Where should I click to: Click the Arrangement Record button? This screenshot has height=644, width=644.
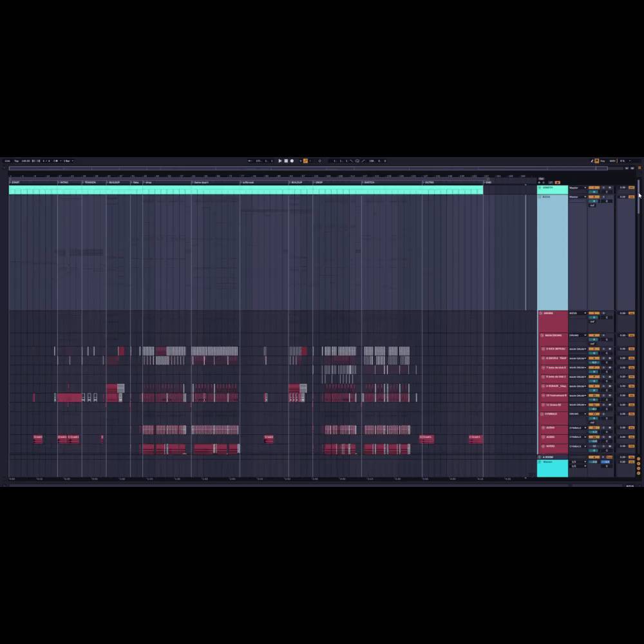(292, 161)
